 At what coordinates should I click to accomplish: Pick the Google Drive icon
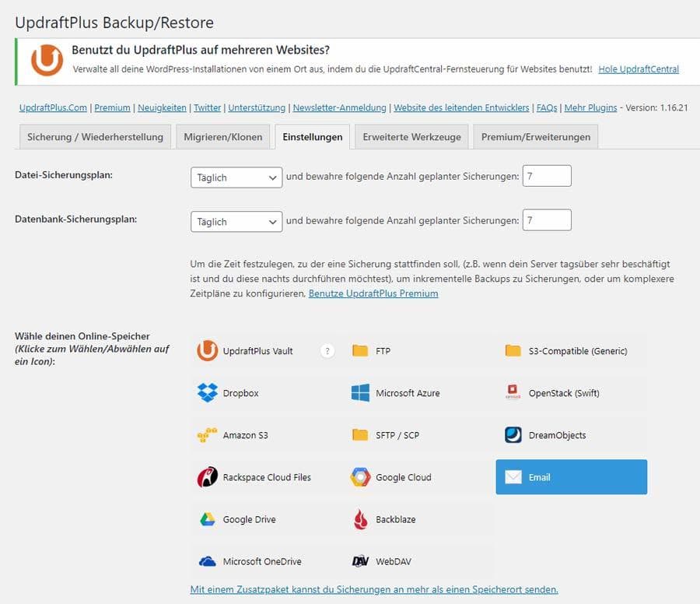click(x=207, y=519)
